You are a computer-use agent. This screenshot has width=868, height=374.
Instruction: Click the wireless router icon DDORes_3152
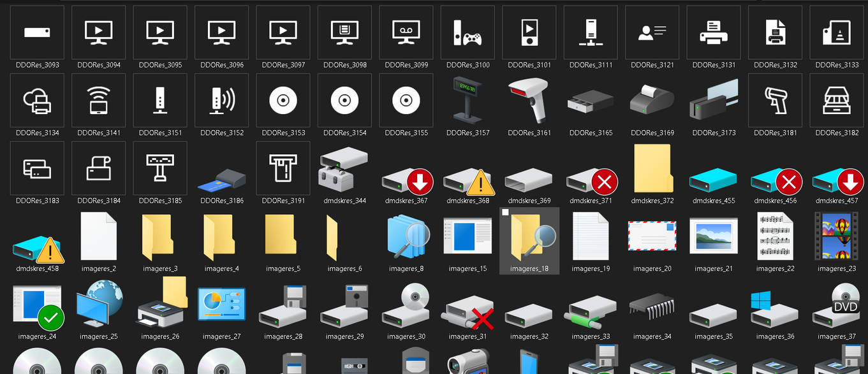tap(221, 101)
